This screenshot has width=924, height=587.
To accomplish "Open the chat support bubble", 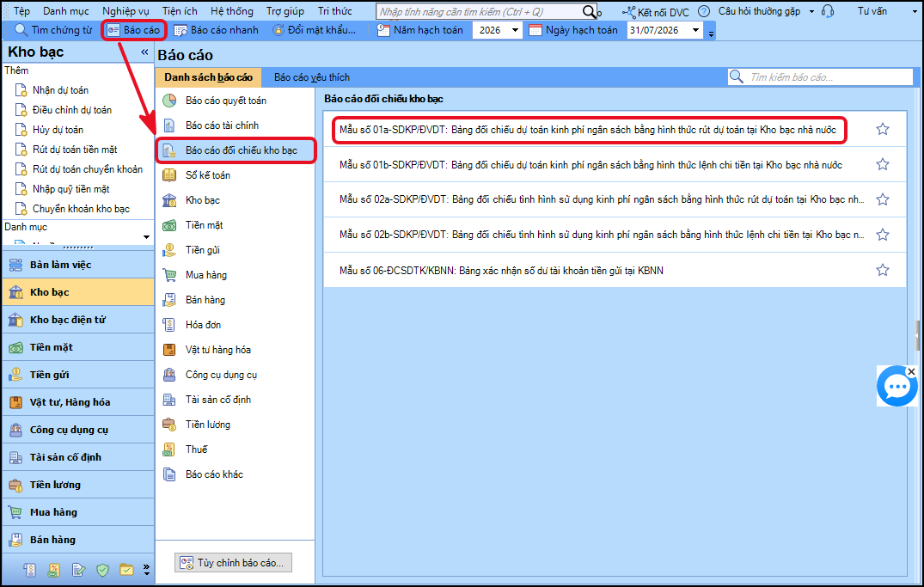I will click(x=896, y=388).
